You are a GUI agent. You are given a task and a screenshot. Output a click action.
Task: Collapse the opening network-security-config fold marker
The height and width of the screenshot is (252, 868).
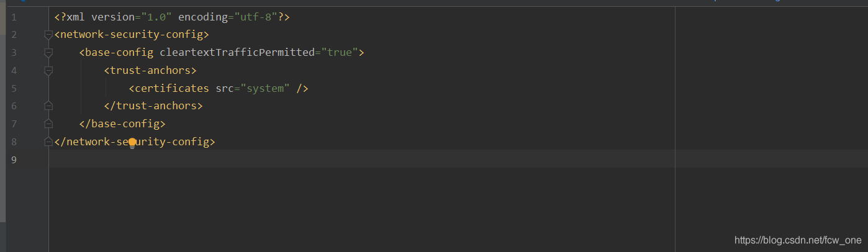48,35
